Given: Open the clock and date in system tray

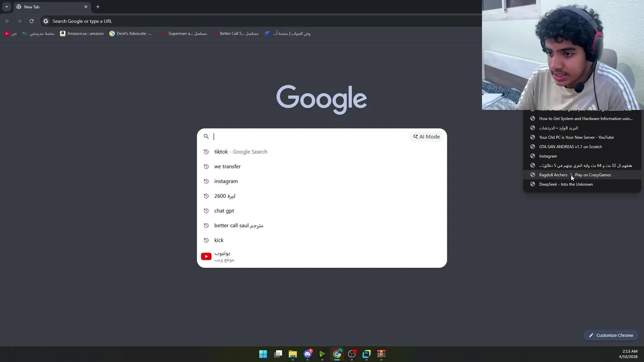Looking at the screenshot, I should point(628,354).
